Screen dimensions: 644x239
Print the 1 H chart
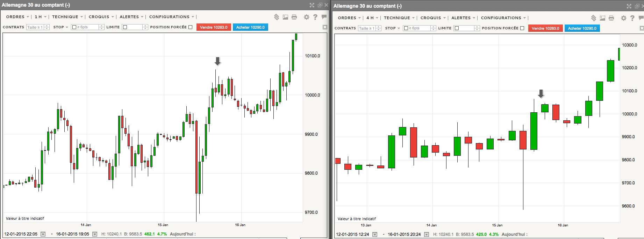[x=294, y=17]
